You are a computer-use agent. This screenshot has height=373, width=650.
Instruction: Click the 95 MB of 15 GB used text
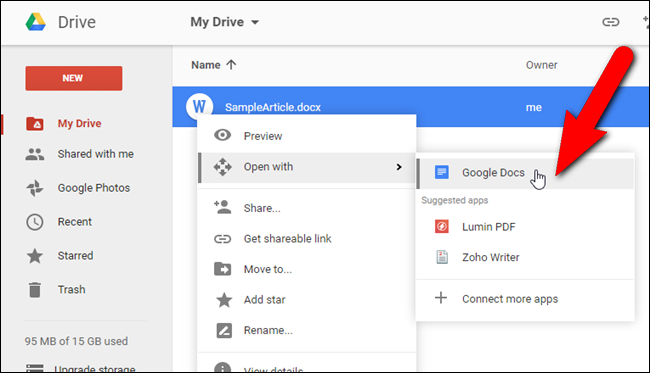pos(76,342)
